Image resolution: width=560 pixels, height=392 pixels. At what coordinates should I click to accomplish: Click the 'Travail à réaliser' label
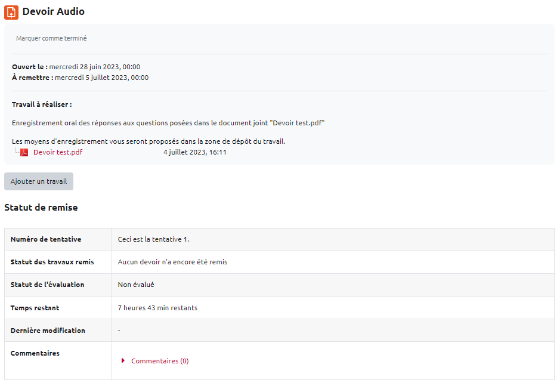click(x=42, y=104)
